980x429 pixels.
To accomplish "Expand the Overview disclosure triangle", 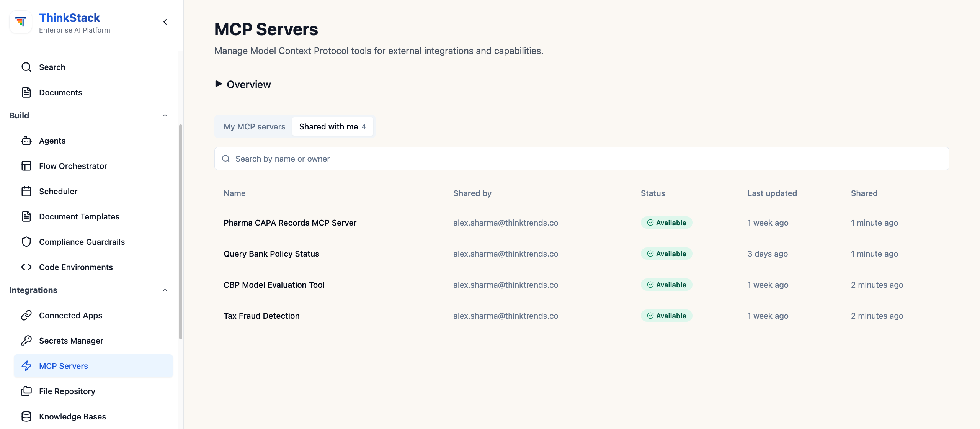I will click(x=219, y=84).
